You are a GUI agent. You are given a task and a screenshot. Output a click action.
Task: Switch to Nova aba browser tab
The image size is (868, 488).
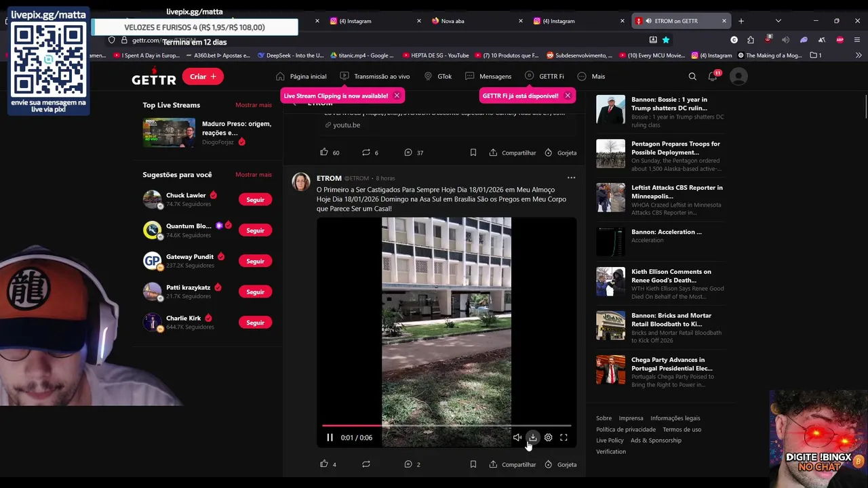pos(475,21)
